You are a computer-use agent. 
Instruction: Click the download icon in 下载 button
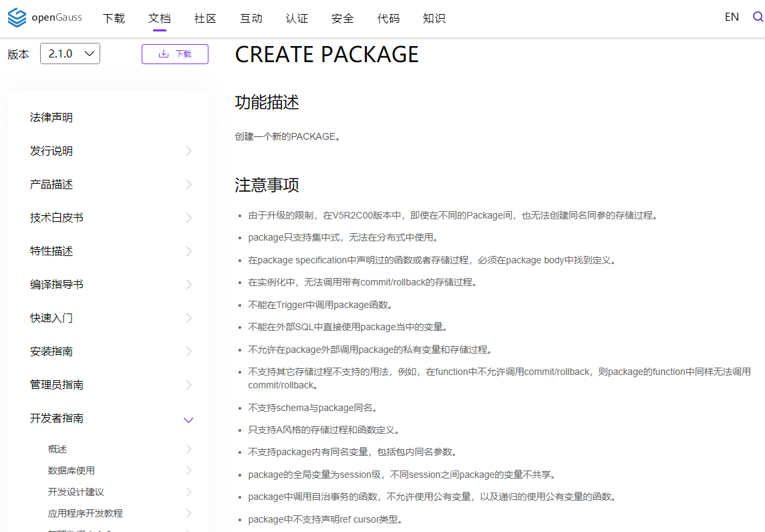tap(164, 53)
